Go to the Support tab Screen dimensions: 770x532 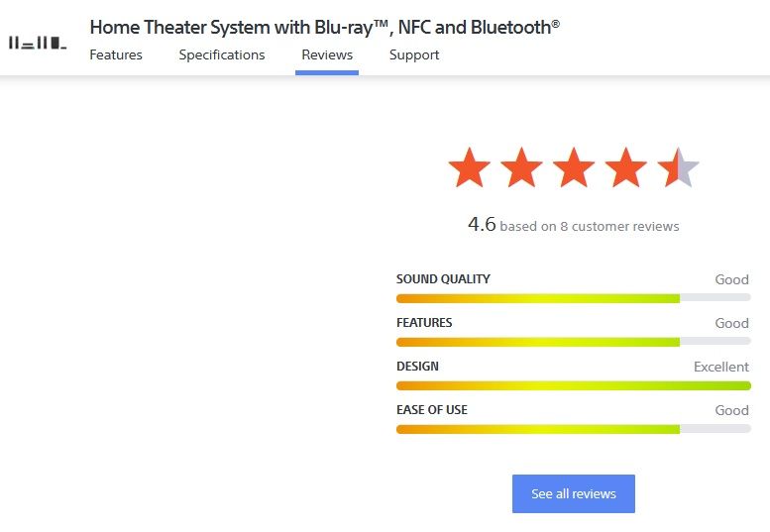[x=414, y=54]
